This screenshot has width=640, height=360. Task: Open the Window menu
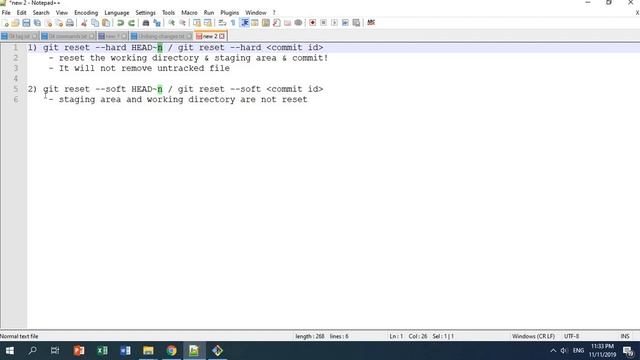pyautogui.click(x=256, y=13)
